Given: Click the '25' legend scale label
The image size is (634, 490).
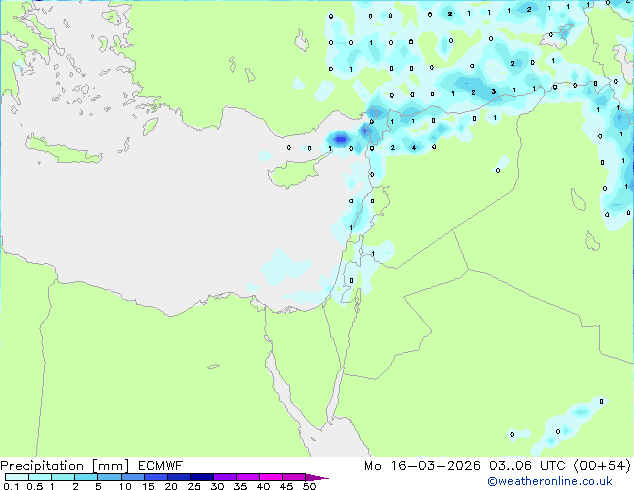Looking at the screenshot, I should (x=194, y=486).
